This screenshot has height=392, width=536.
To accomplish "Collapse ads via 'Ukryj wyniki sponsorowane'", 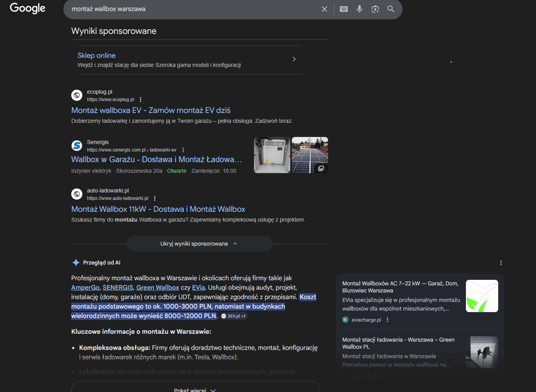I will [x=199, y=244].
